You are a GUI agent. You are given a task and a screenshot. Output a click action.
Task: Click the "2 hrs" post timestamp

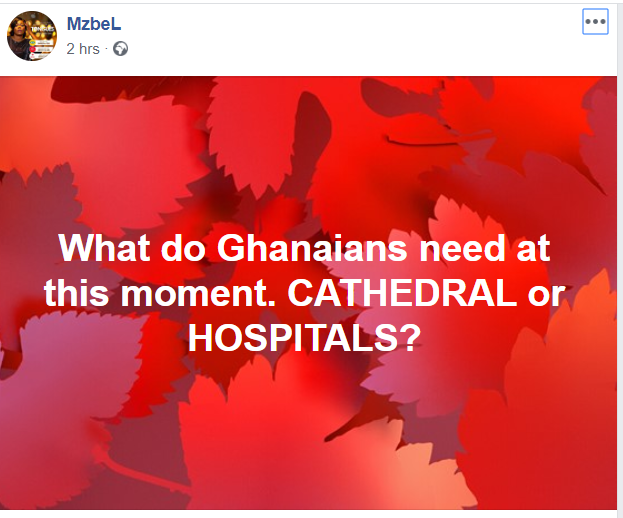click(83, 48)
